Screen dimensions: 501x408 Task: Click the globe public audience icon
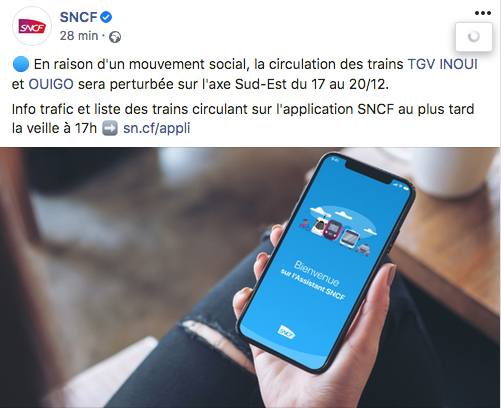pos(115,37)
